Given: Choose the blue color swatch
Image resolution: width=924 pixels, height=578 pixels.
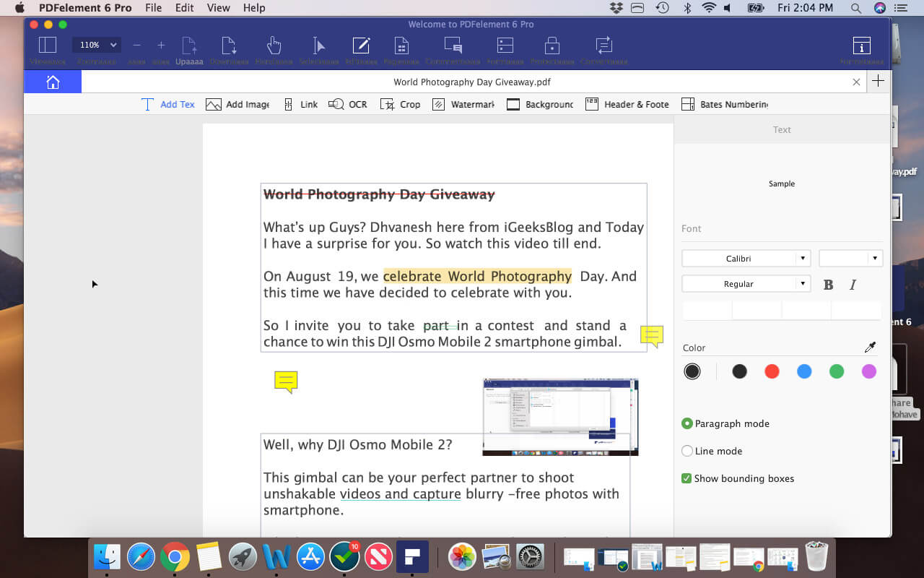Looking at the screenshot, I should point(804,371).
